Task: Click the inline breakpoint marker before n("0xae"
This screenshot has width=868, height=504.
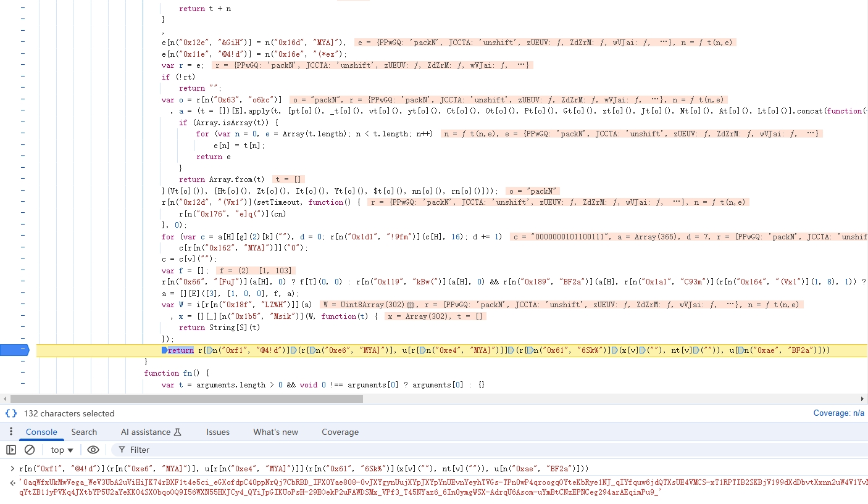Action: pyautogui.click(x=741, y=350)
